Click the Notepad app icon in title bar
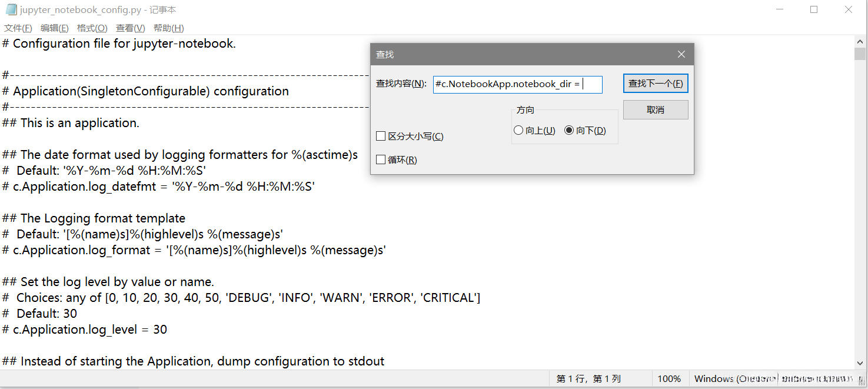The width and height of the screenshot is (868, 389). pos(11,10)
